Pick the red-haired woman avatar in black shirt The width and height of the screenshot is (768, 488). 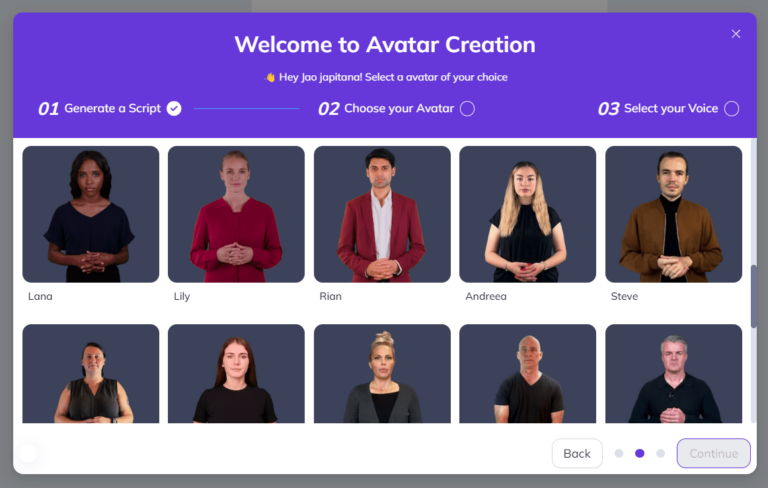tap(236, 373)
